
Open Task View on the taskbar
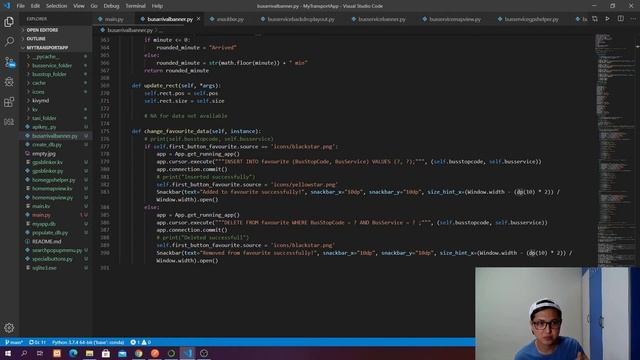tap(40, 353)
